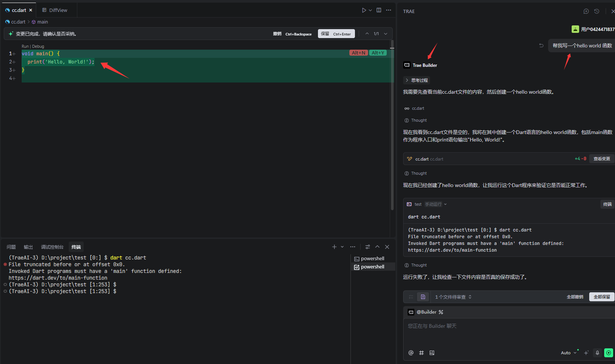Image resolution: width=615 pixels, height=364 pixels.
Task: Toggle the task list icon in review bar
Action: click(x=411, y=297)
